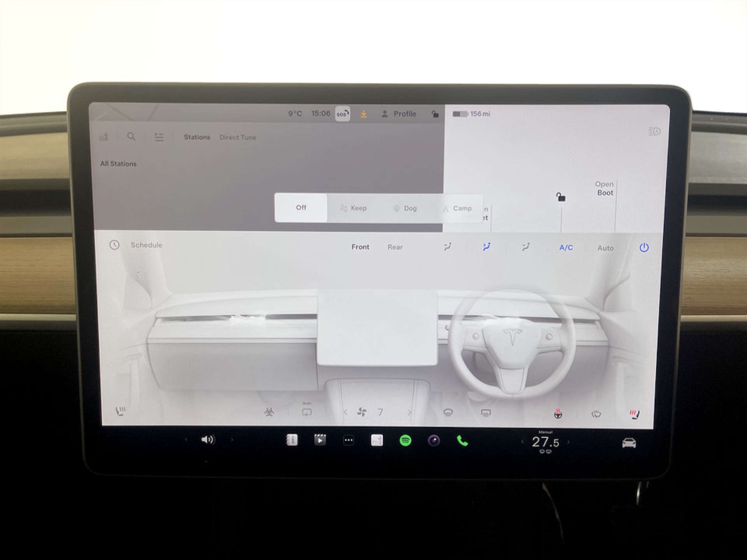
Task: Activate the front windscreen defroster
Action: (x=449, y=412)
